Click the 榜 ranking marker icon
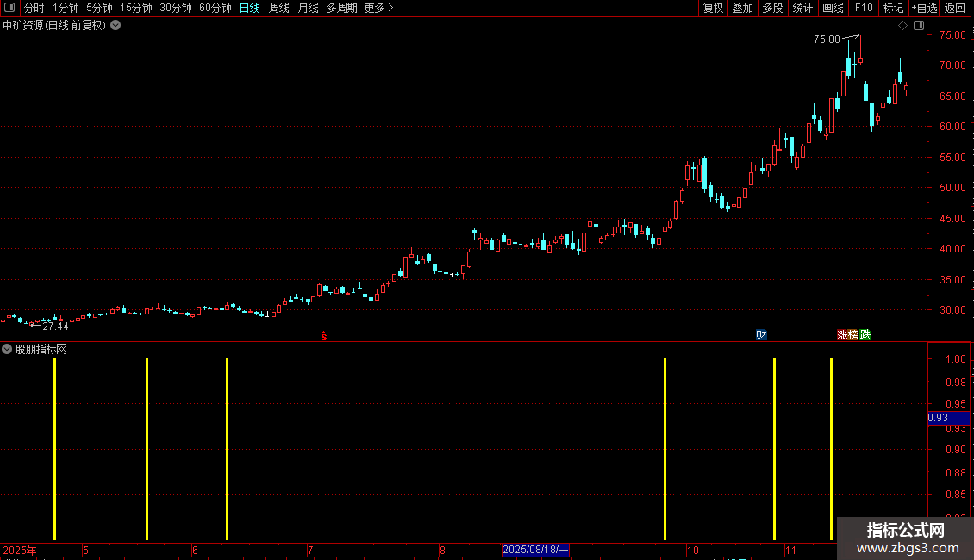Viewport: 974px width, 560px height. click(x=853, y=335)
